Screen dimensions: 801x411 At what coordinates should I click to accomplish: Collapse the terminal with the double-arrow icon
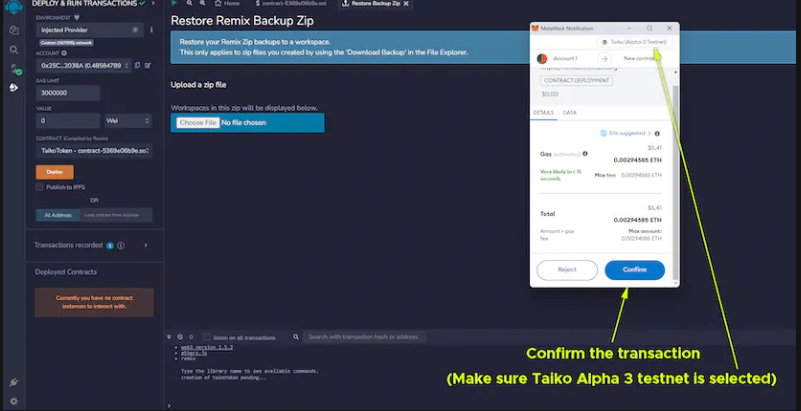(x=169, y=337)
